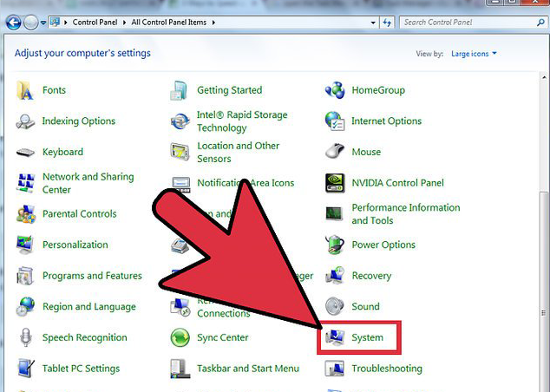Open Network and Sharing Center icon
This screenshot has height=392, width=550.
click(x=25, y=183)
